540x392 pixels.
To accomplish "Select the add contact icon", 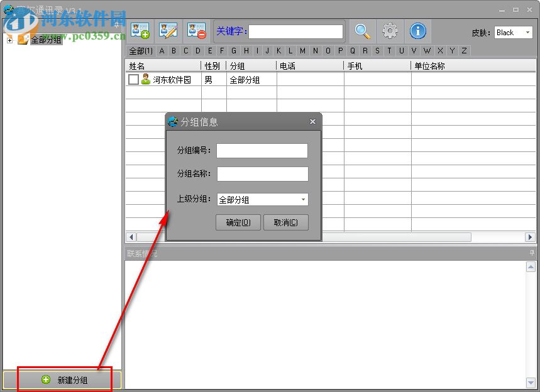I will pyautogui.click(x=140, y=30).
